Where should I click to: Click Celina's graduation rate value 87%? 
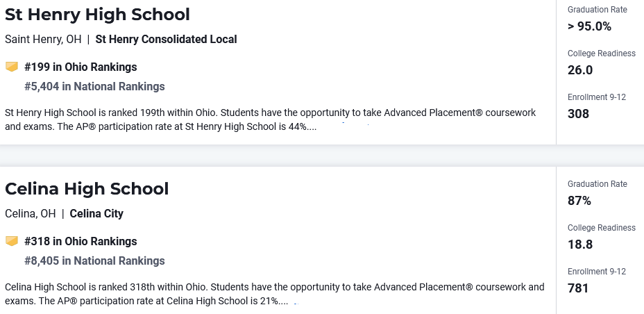coord(579,201)
